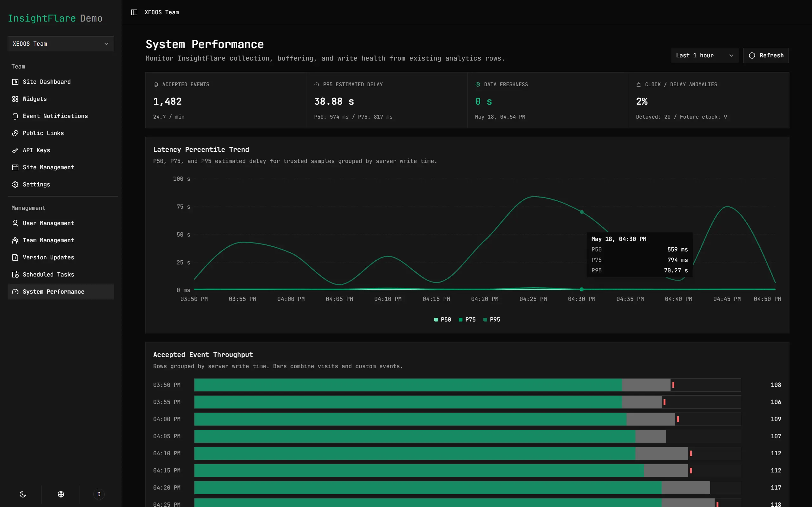Click the Team Management people icon
This screenshot has width=812, height=507.
(x=15, y=240)
